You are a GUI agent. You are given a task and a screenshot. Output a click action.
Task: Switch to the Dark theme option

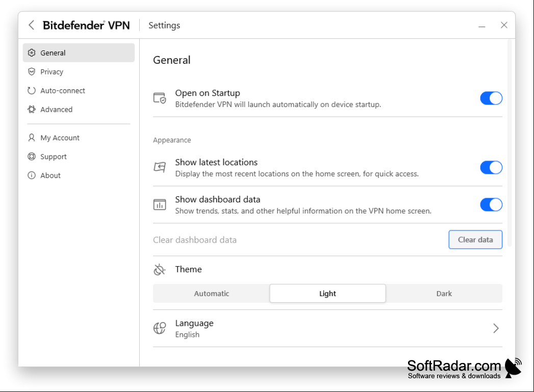pyautogui.click(x=444, y=293)
